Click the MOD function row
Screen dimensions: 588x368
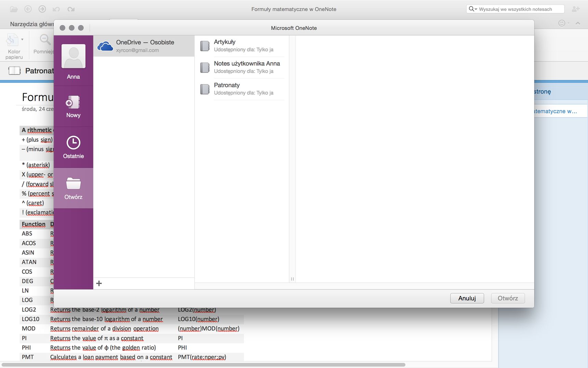click(132, 329)
